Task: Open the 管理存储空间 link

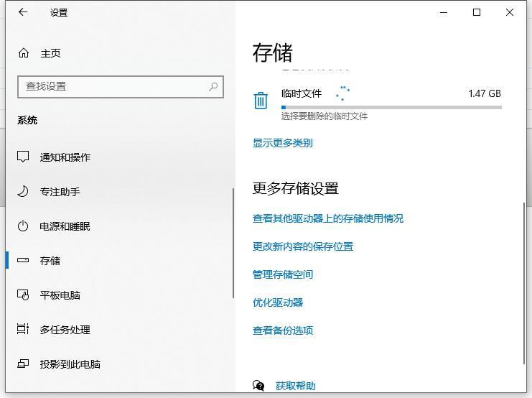Action: pos(283,274)
